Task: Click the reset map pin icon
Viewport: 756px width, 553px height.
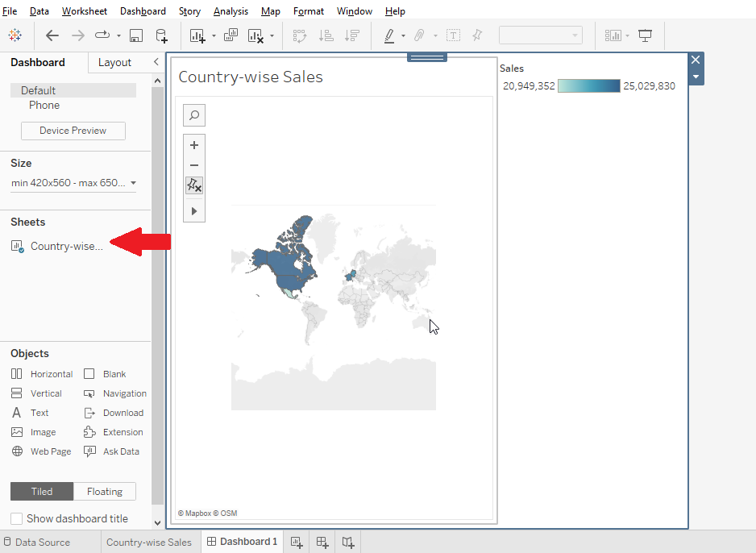Action: click(194, 185)
